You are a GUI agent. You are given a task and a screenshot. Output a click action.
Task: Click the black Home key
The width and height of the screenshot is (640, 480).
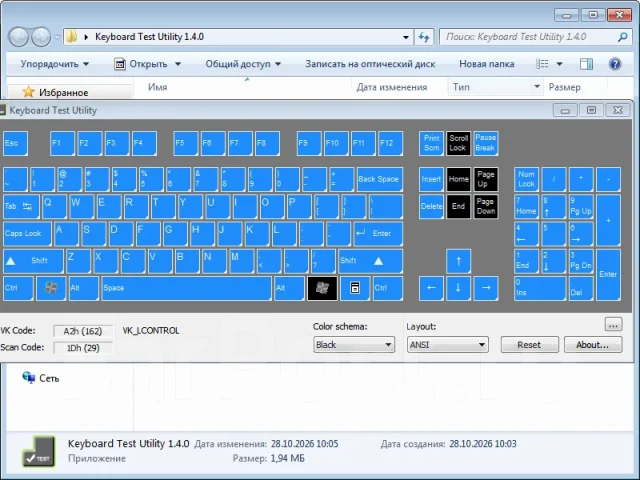(458, 179)
